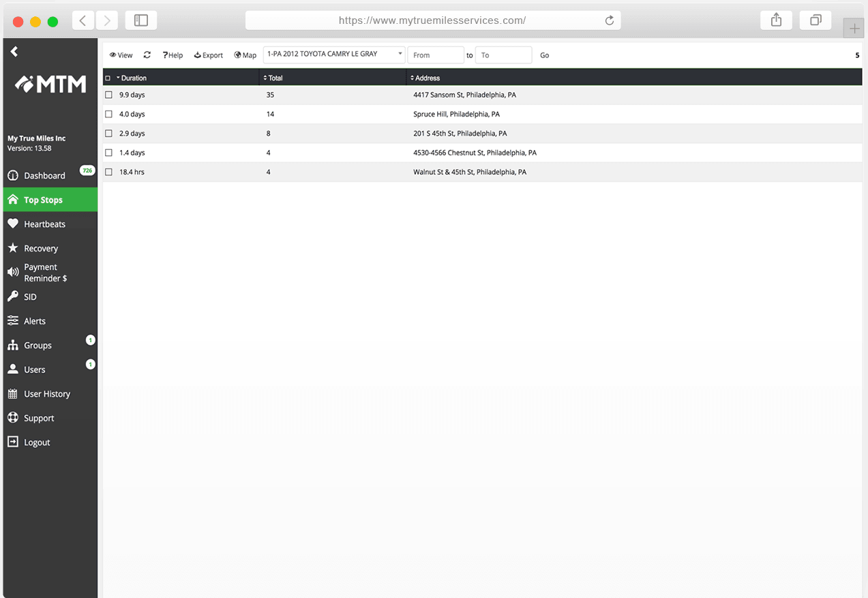Reload page from address bar
The height and width of the screenshot is (598, 868).
pyautogui.click(x=610, y=20)
